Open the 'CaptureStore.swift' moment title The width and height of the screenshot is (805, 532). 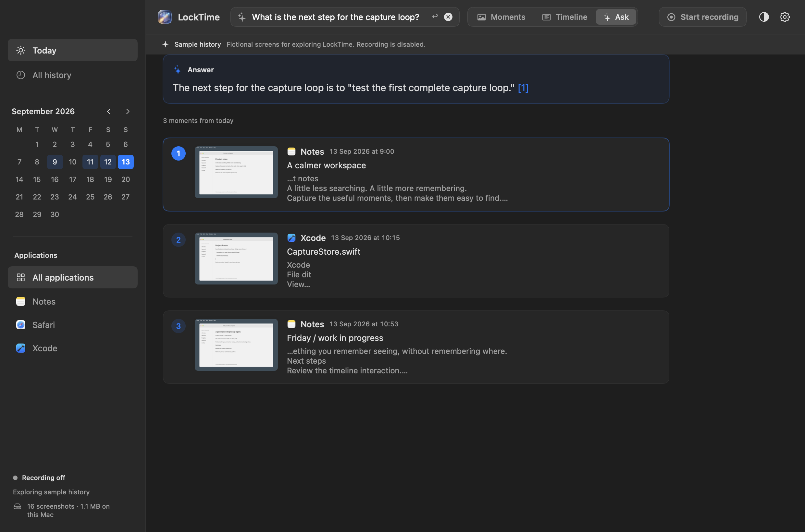point(324,251)
